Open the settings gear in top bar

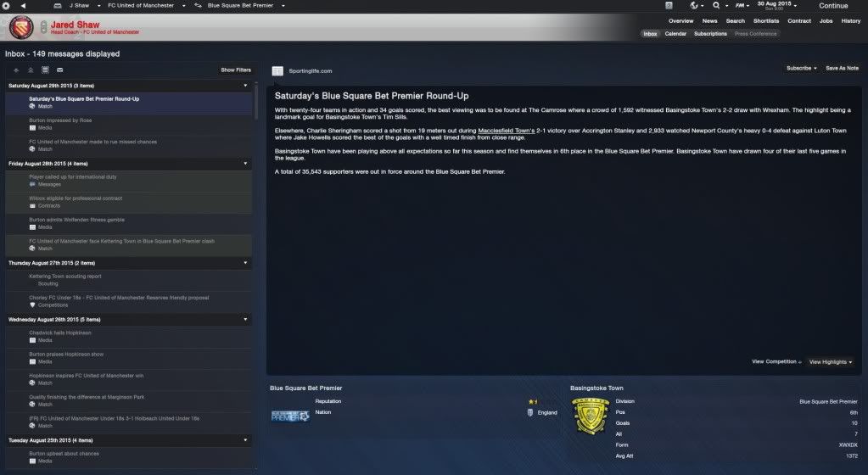[6, 6]
